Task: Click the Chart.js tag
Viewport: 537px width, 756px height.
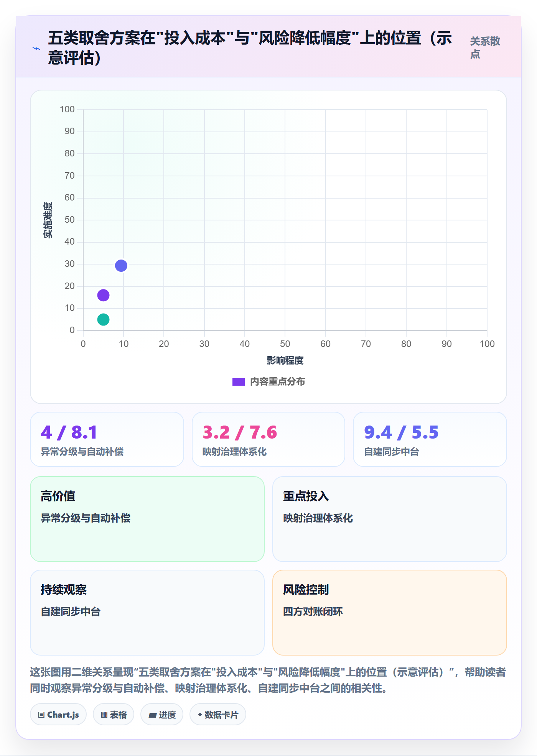Action: click(58, 715)
